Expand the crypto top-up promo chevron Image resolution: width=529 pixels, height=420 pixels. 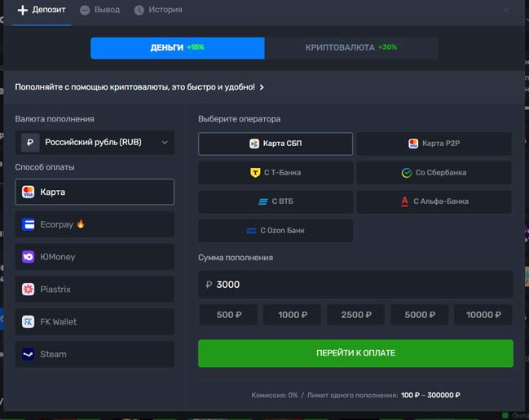click(262, 86)
